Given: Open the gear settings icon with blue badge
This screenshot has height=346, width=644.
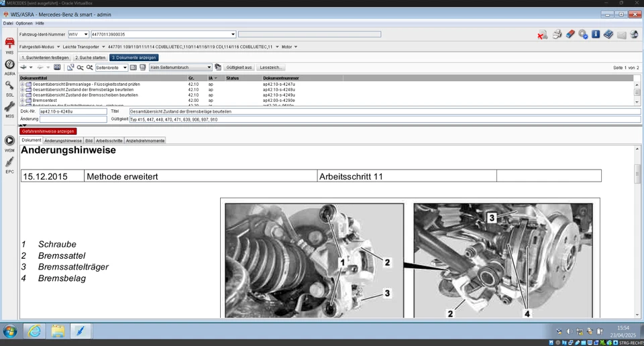Looking at the screenshot, I should 583,34.
